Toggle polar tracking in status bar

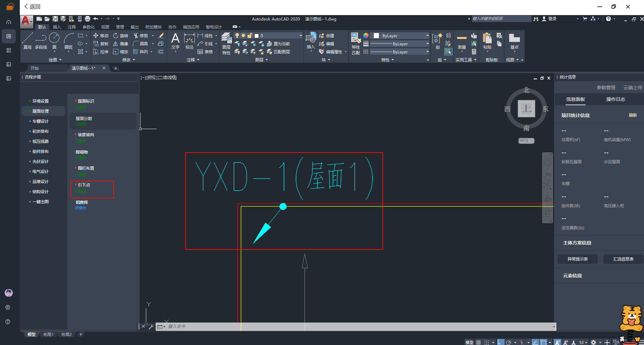pyautogui.click(x=509, y=342)
